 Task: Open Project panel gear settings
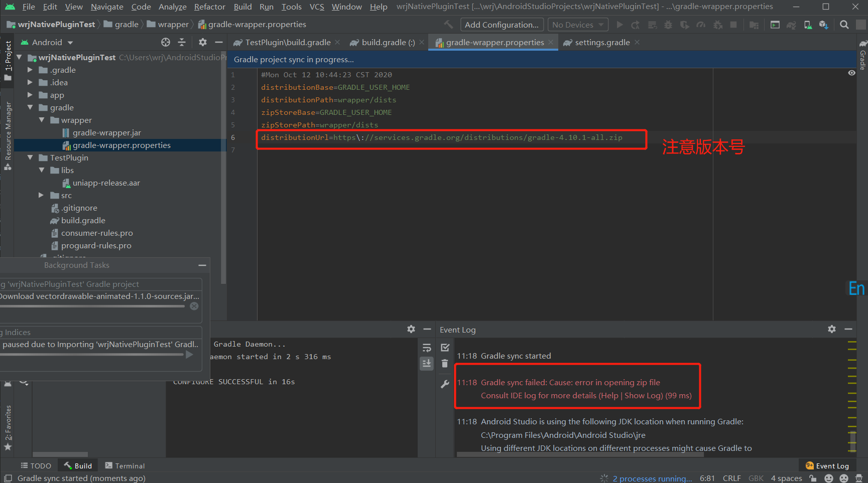click(203, 42)
